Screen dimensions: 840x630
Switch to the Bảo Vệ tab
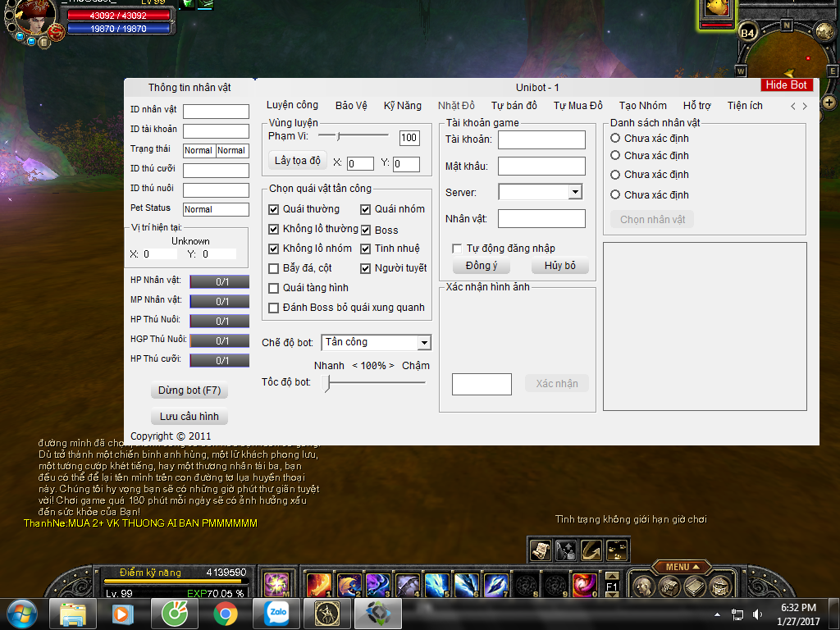(x=351, y=106)
